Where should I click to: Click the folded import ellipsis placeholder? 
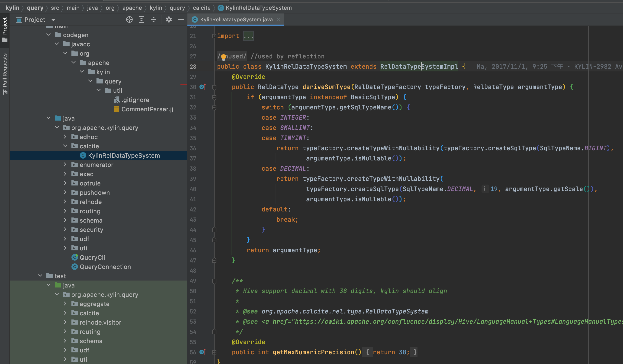point(248,36)
